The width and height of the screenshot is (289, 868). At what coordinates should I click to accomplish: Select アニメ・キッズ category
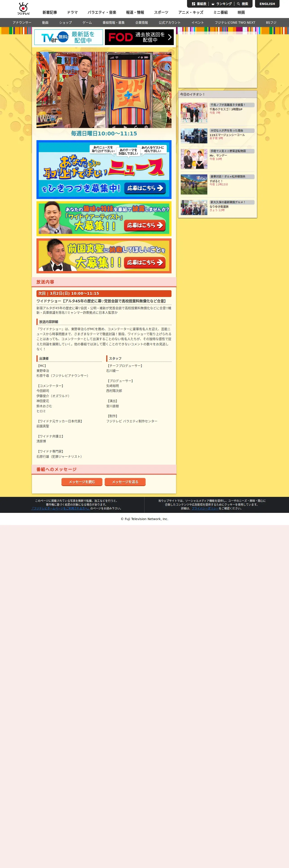191,12
